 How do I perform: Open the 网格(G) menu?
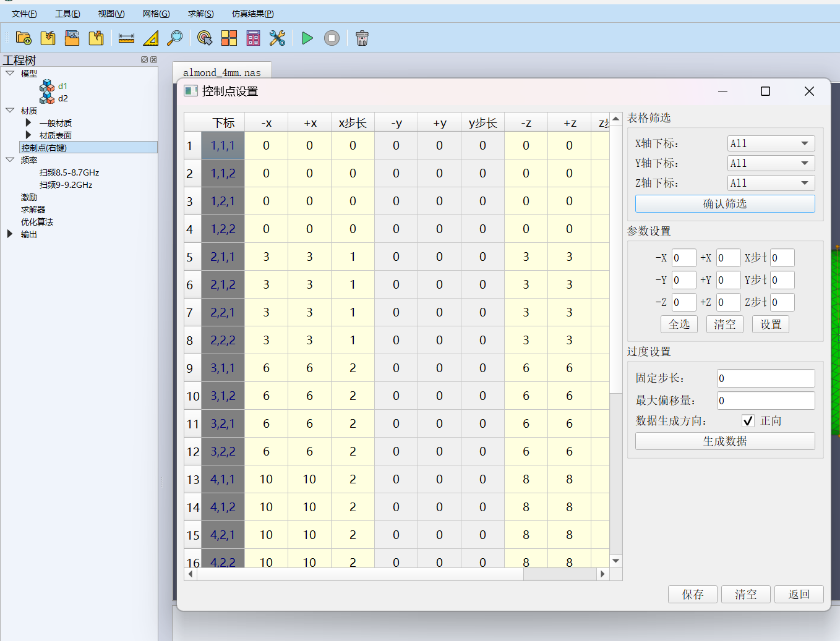156,14
